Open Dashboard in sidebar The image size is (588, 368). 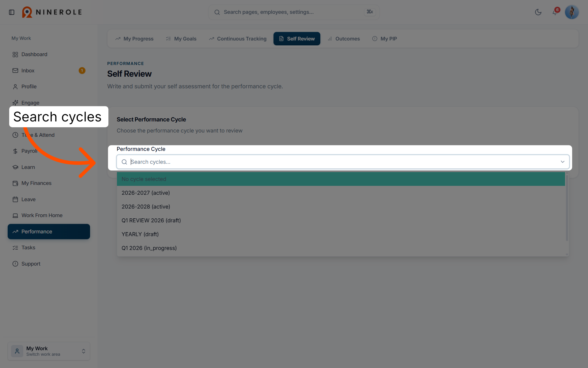click(49, 54)
